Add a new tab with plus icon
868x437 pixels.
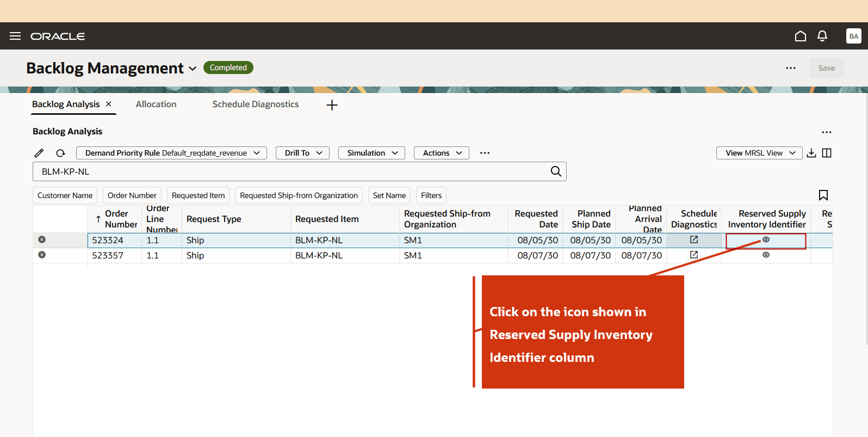point(332,105)
